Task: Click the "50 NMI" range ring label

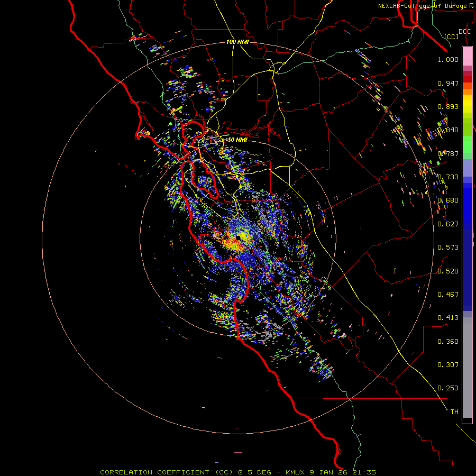Action: click(x=237, y=140)
